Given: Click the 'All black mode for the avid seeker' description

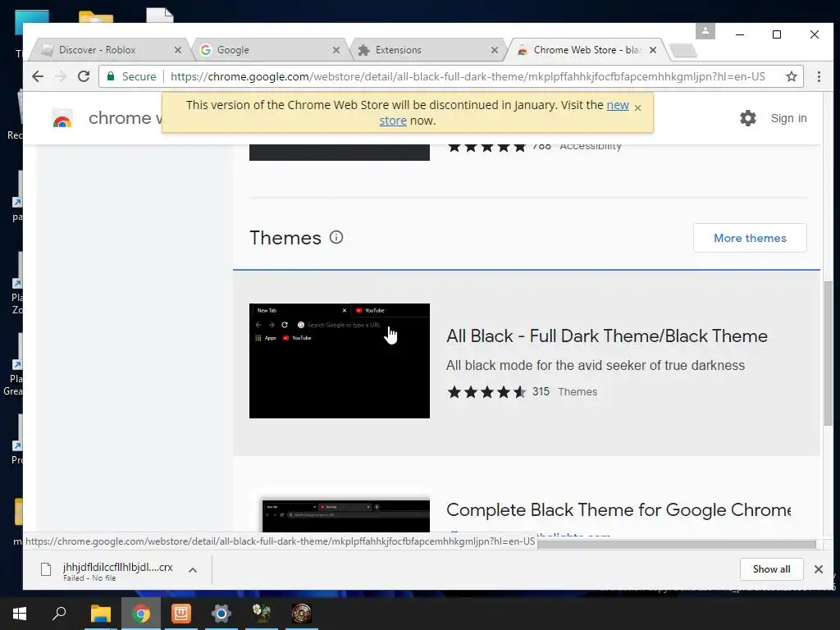Looking at the screenshot, I should point(596,365).
